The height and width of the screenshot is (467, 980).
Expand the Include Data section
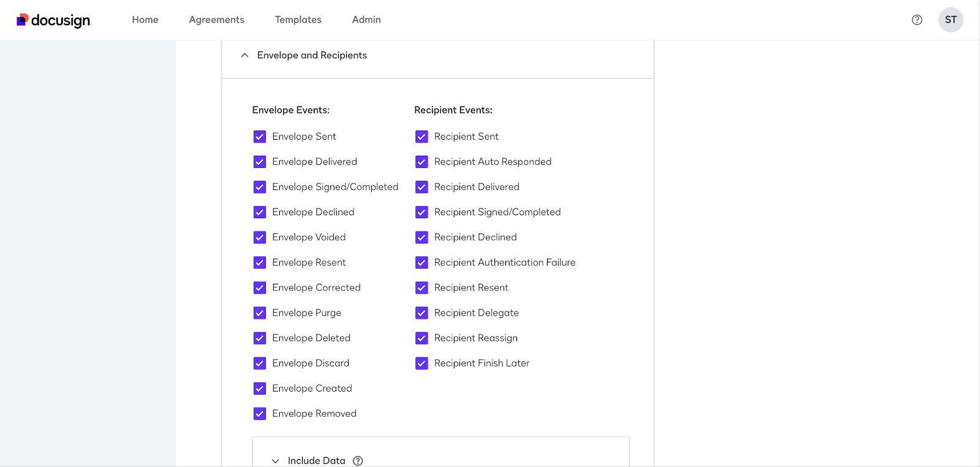[x=276, y=461]
